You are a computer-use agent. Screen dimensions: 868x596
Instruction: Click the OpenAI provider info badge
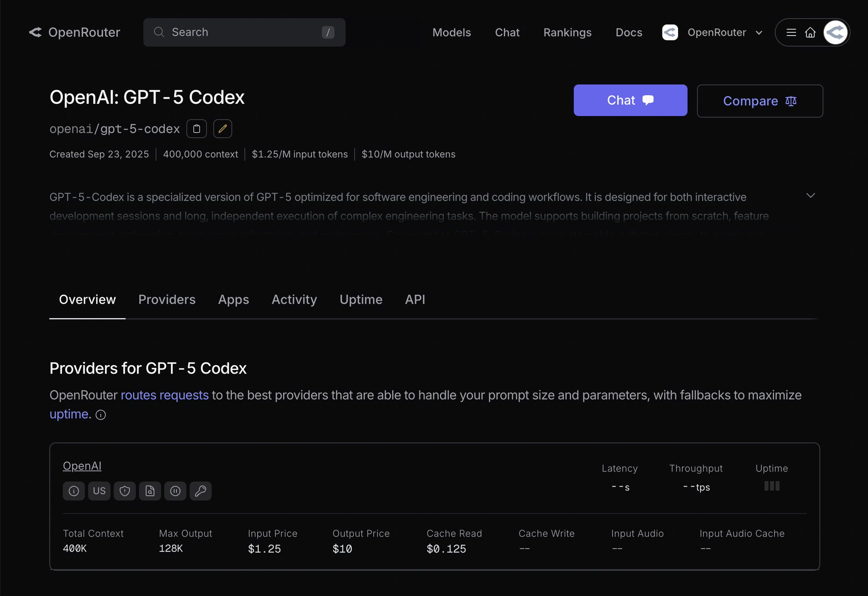coord(74,491)
